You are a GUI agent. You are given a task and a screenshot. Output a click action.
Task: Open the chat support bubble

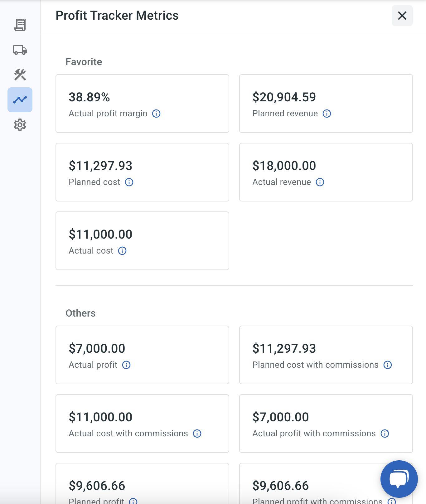point(399,479)
